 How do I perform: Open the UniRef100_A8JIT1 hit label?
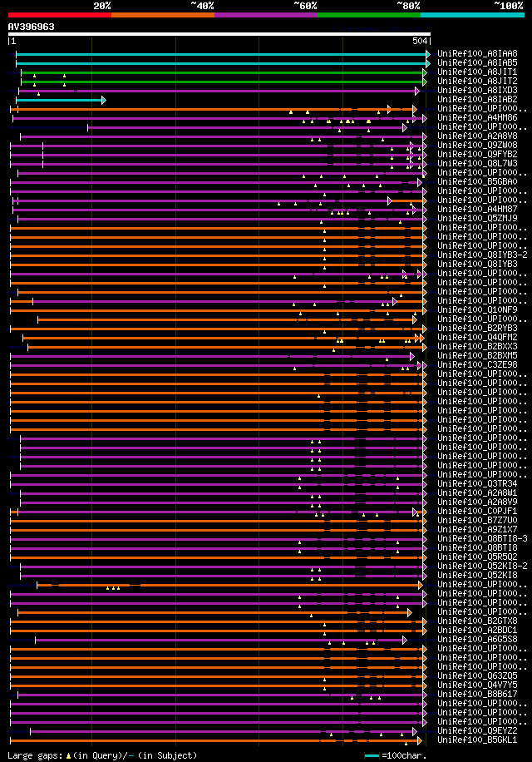(x=477, y=72)
